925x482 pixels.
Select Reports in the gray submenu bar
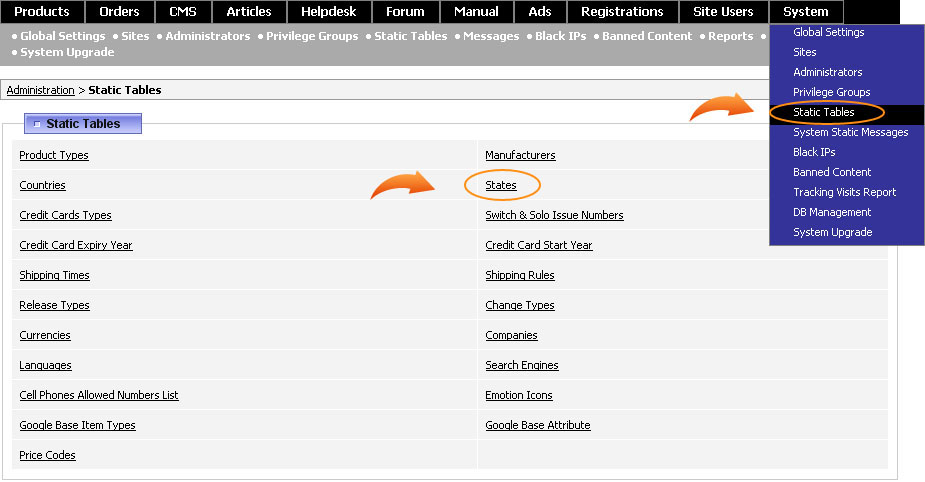pos(730,36)
